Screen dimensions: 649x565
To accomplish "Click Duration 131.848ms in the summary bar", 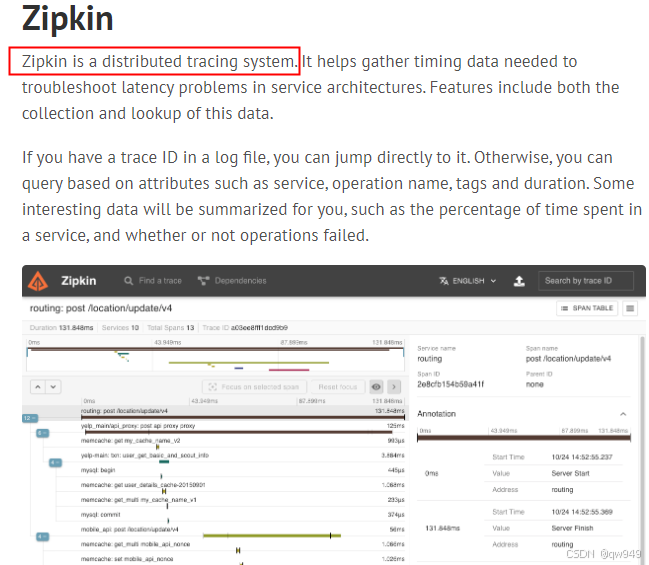I will point(61,328).
